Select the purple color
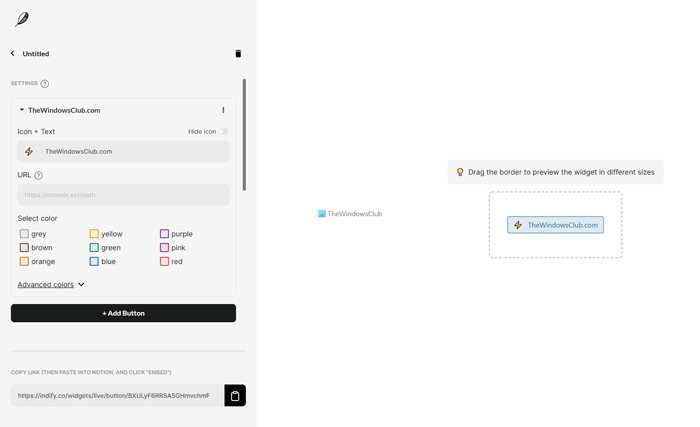Screen dimensions: 700x427 point(164,234)
